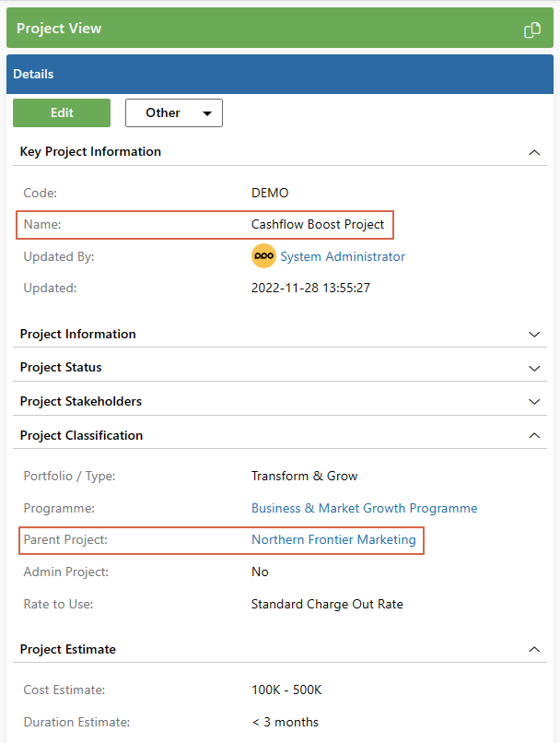Click the Updated: field label
Screen dimensions: 560x743
tap(50, 288)
